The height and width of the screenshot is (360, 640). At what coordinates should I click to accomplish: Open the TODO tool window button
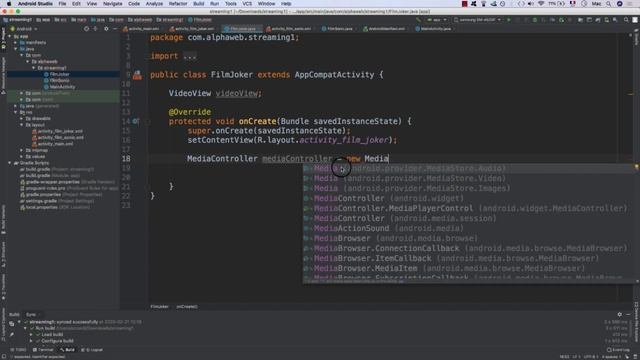coord(18,350)
